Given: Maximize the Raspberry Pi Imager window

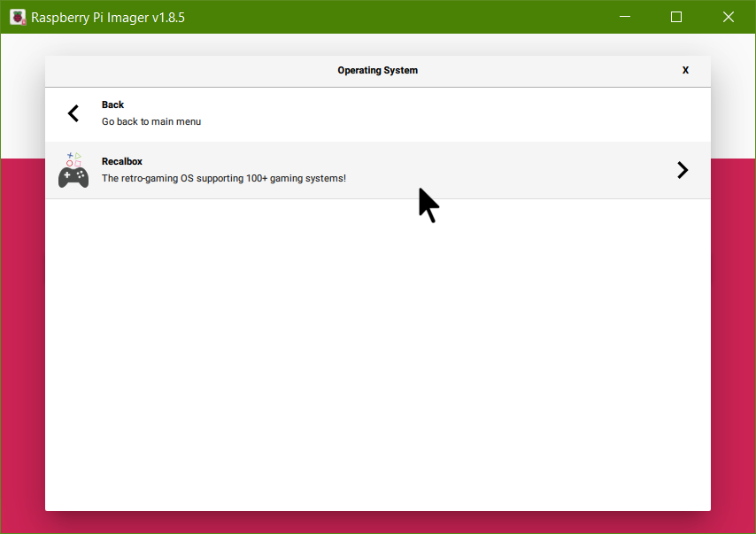Looking at the screenshot, I should pyautogui.click(x=676, y=17).
